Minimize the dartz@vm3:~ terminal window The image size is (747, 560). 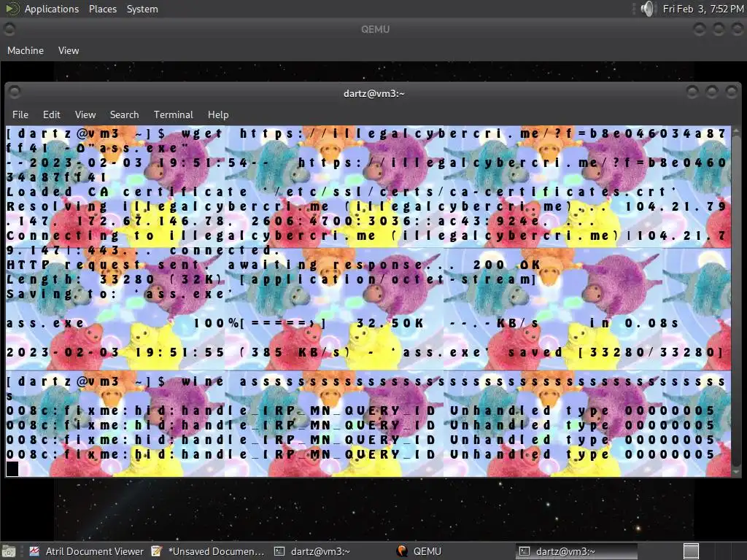pyautogui.click(x=692, y=91)
